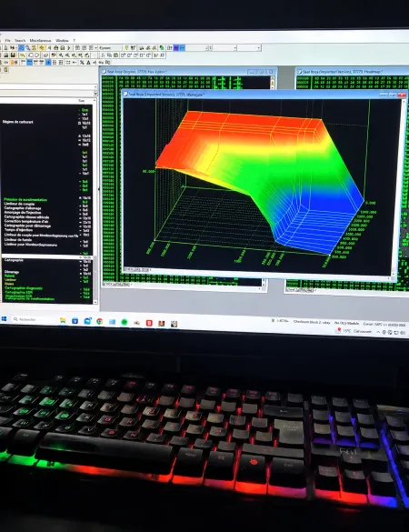This screenshot has width=409, height=532.
Task: Click the bottom tab of original hex editor window
Action: coord(117,284)
